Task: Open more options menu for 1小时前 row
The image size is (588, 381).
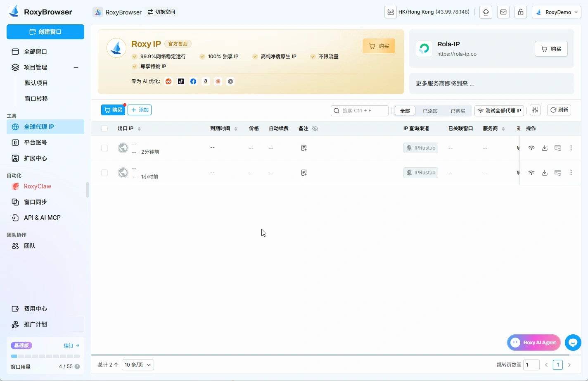Action: (571, 173)
